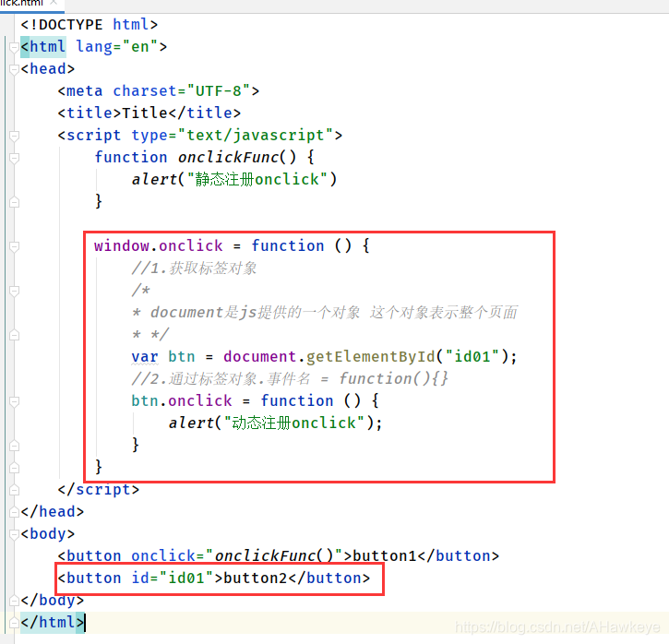Viewport: 669px width, 644px height.
Task: Click window.onclick assignment line
Action: (233, 245)
